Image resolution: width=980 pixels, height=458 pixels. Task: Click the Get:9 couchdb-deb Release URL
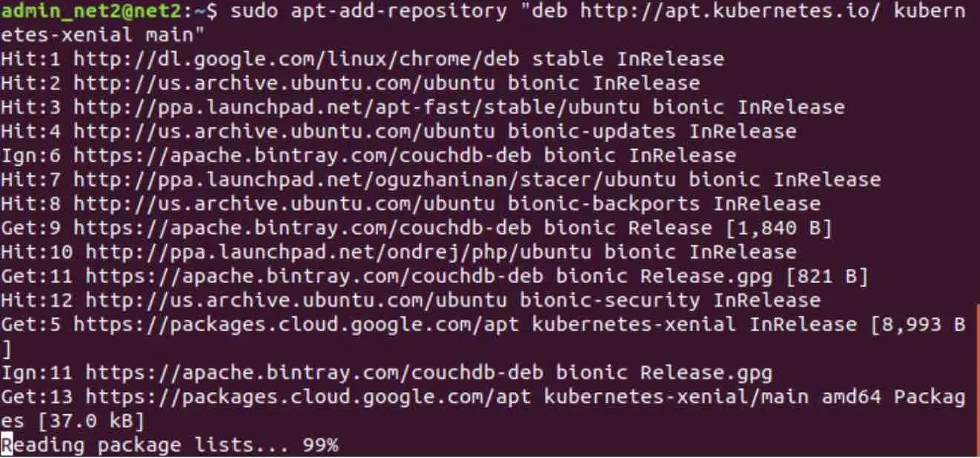tap(302, 228)
